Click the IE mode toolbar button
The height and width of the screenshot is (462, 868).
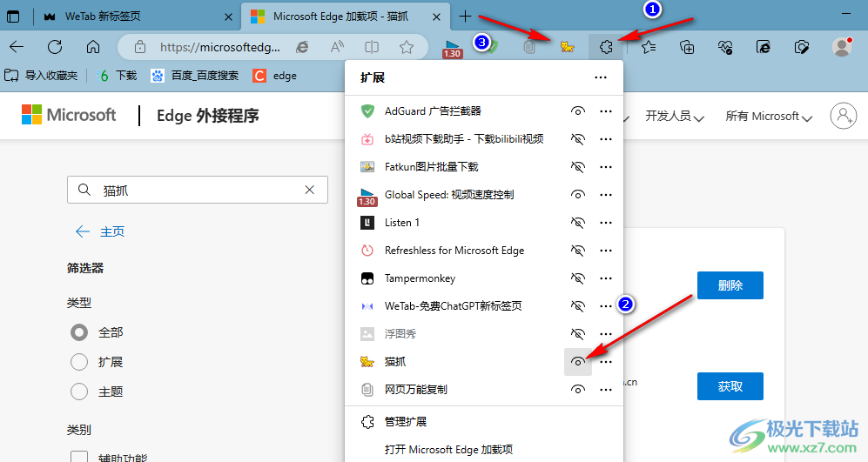tap(764, 47)
